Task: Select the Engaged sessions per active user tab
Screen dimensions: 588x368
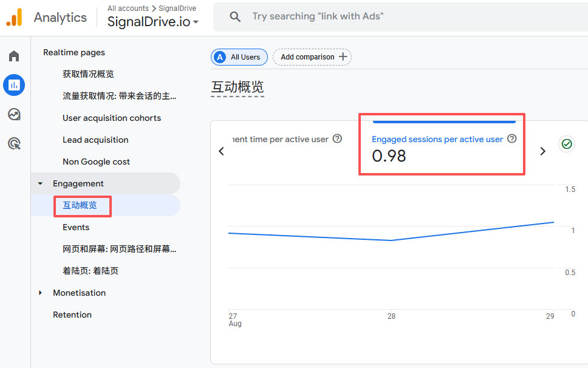Action: point(437,140)
